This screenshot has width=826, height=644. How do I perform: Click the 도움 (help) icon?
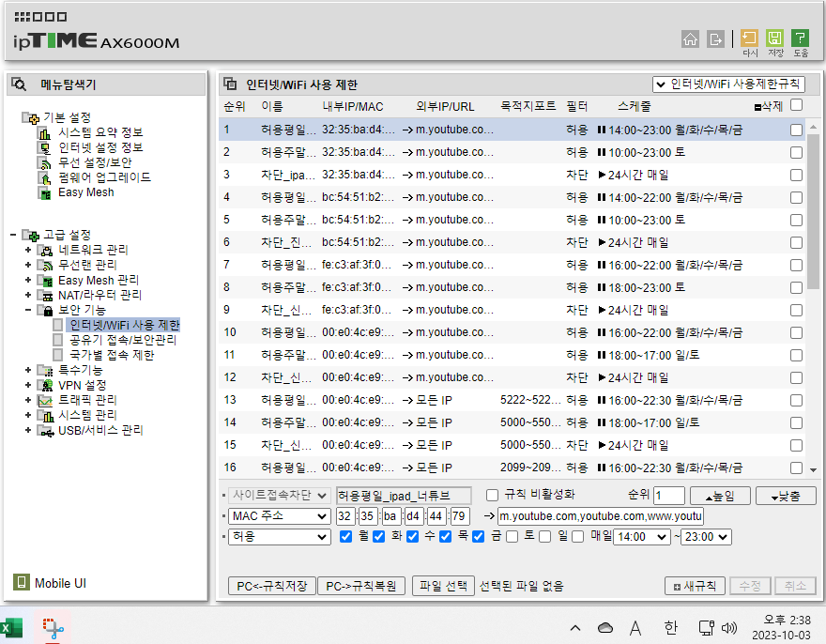(800, 38)
